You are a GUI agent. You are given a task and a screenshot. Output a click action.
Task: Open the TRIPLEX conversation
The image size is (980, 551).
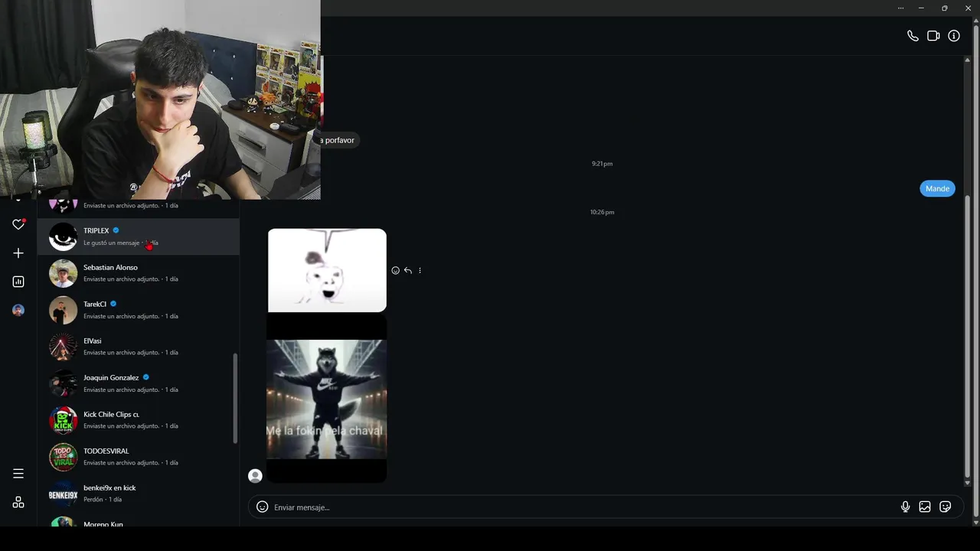(139, 236)
